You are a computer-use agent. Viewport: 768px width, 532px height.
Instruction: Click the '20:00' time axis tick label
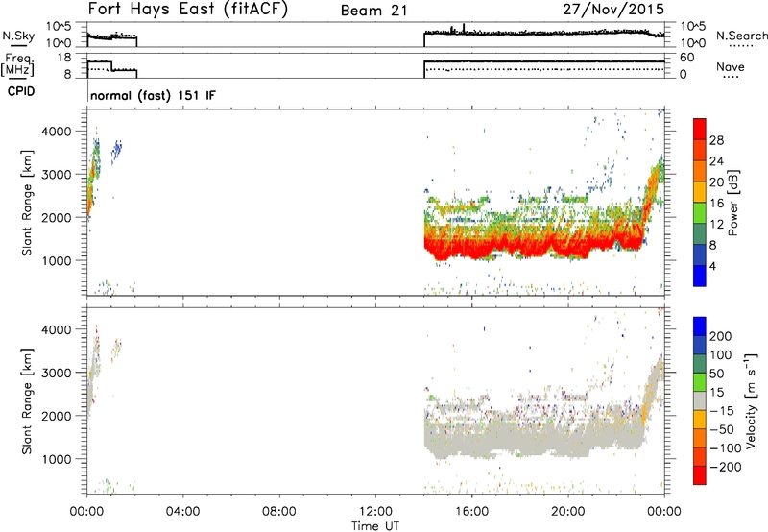click(x=567, y=512)
